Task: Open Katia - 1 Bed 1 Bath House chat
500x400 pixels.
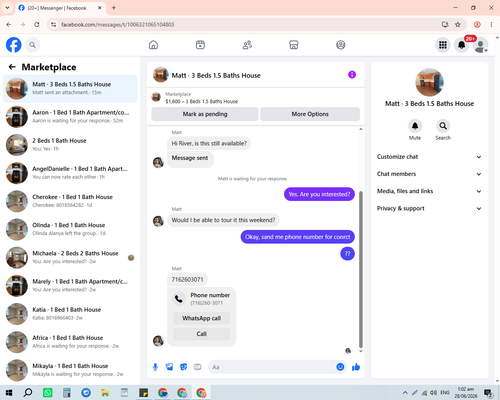Action: pyautogui.click(x=70, y=314)
